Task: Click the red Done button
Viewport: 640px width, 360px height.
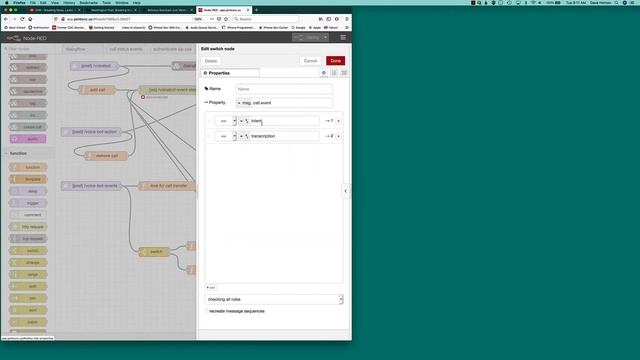Action: (336, 61)
